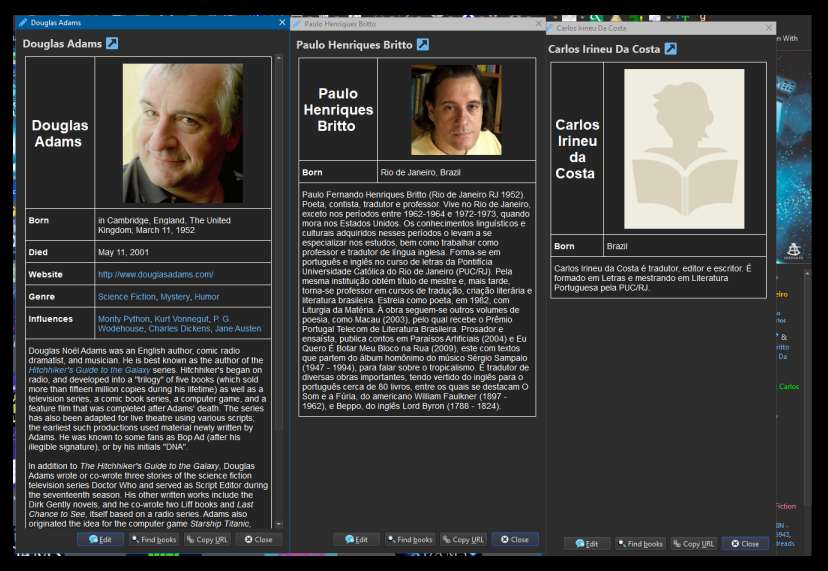
Task: Open Charles Dickens influence link
Action: (x=179, y=329)
